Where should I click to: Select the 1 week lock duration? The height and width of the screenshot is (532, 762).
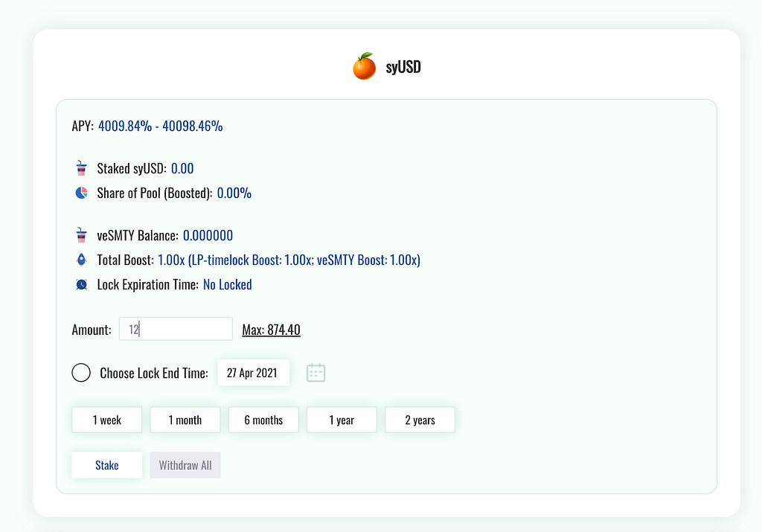(107, 420)
